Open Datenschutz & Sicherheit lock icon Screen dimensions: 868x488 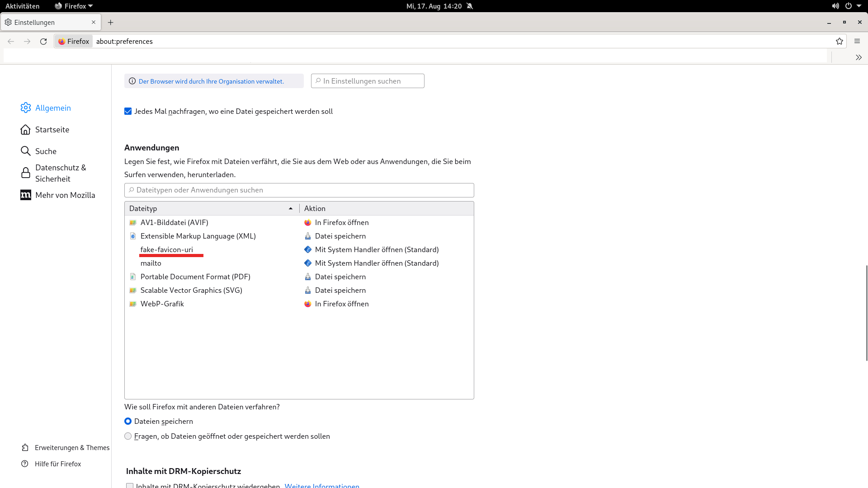(x=26, y=173)
